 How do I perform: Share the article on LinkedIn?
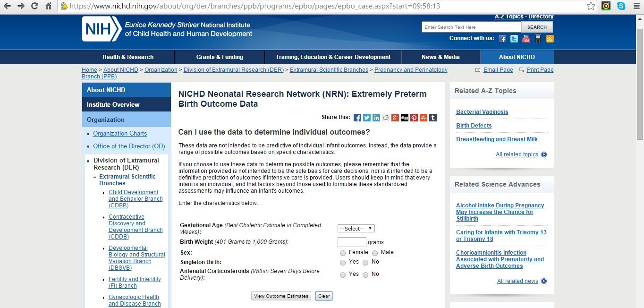376,117
